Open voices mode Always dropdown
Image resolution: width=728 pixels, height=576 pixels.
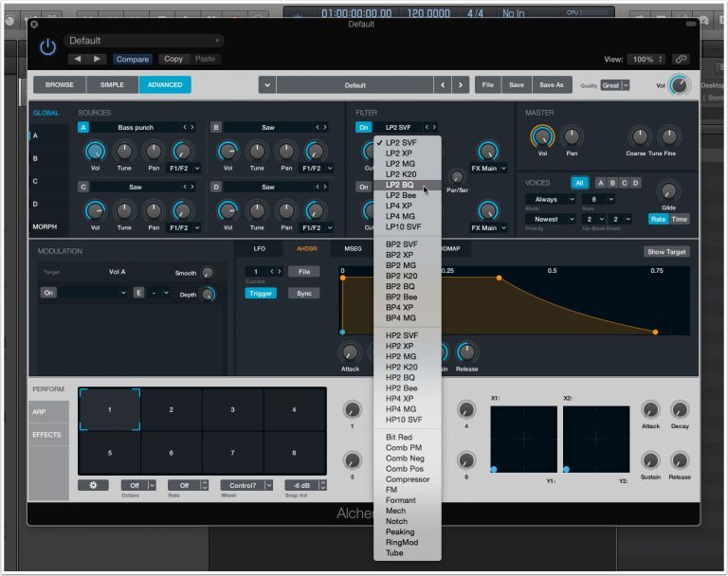[551, 199]
